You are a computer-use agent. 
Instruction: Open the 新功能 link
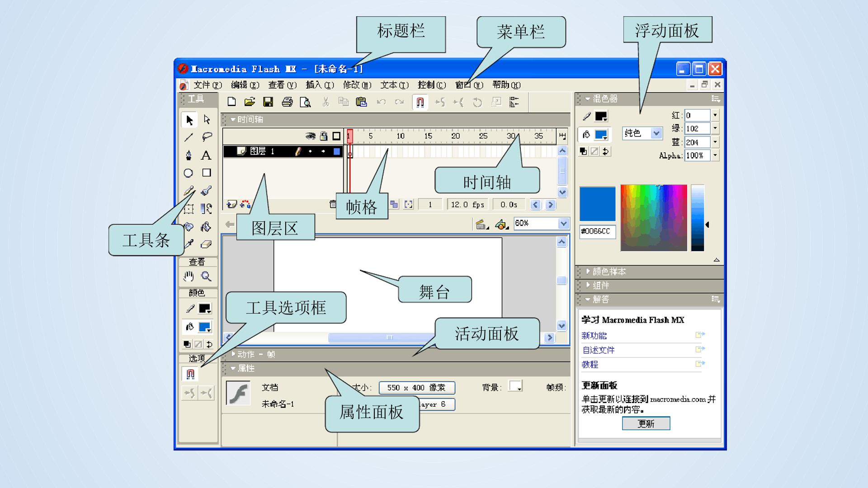pos(594,336)
